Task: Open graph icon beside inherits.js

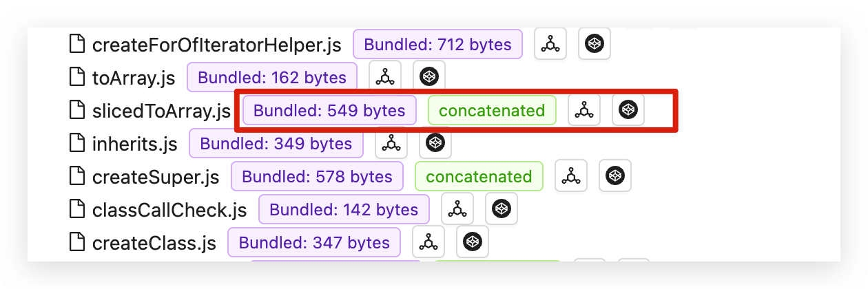Action: [x=391, y=143]
